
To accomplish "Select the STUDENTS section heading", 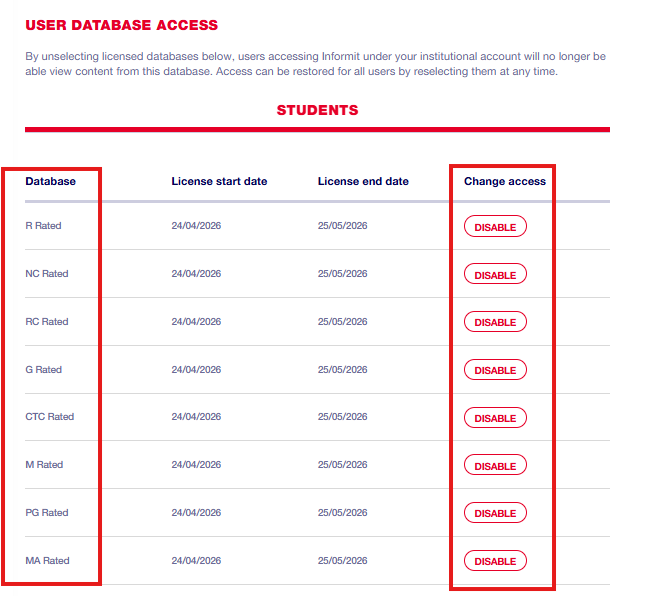I will tap(317, 110).
